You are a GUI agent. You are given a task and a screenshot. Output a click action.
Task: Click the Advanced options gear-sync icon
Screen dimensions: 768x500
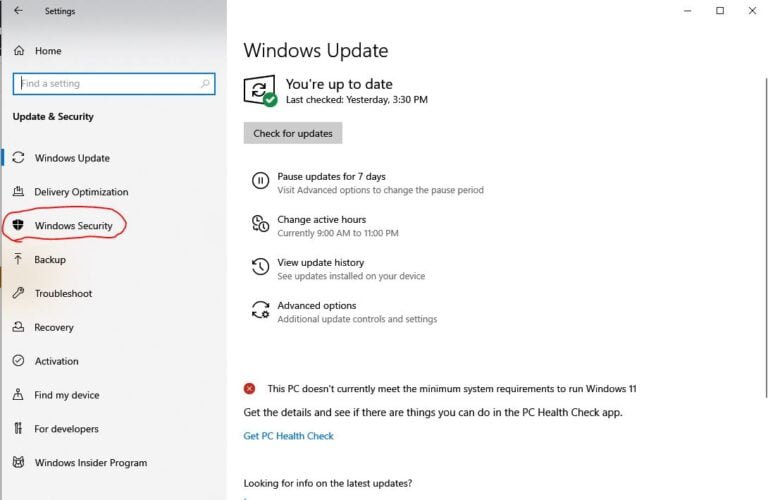[260, 310]
